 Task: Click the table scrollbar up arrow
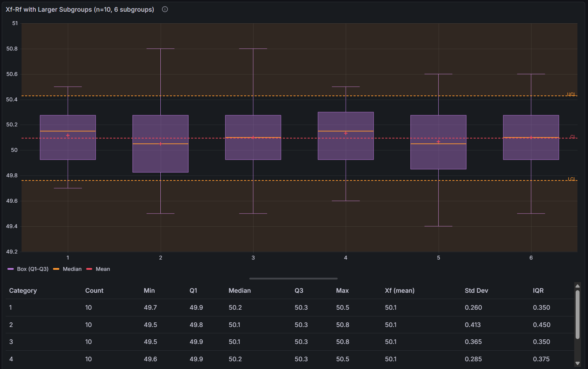577,286
